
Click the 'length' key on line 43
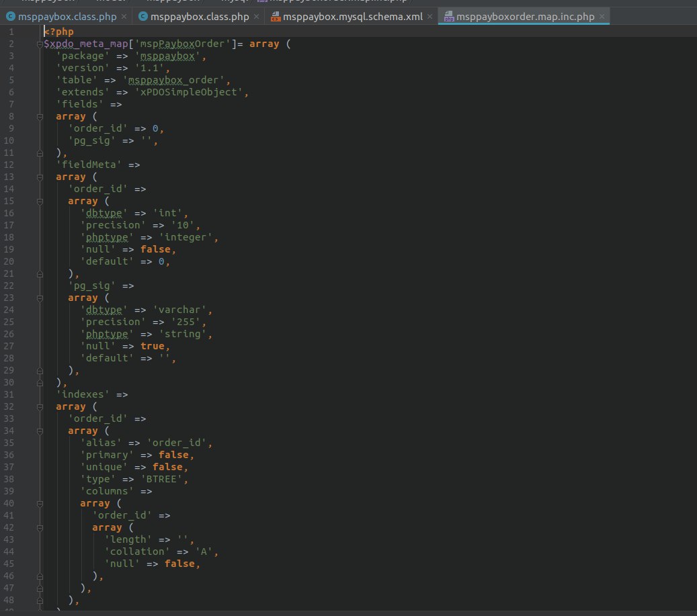point(128,539)
